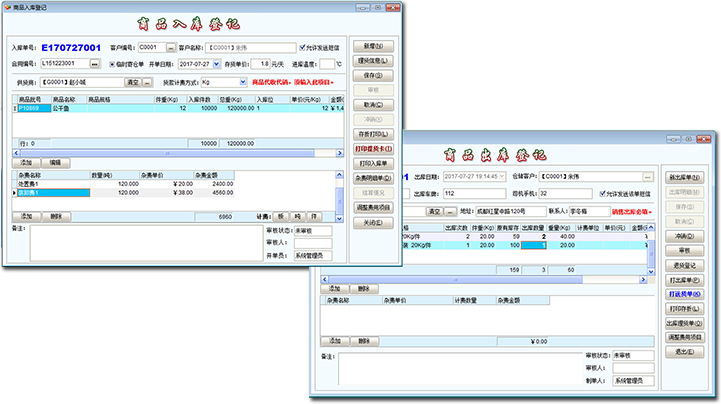Click the 新增 button in inbound window
This screenshot has width=721, height=404.
(x=373, y=46)
